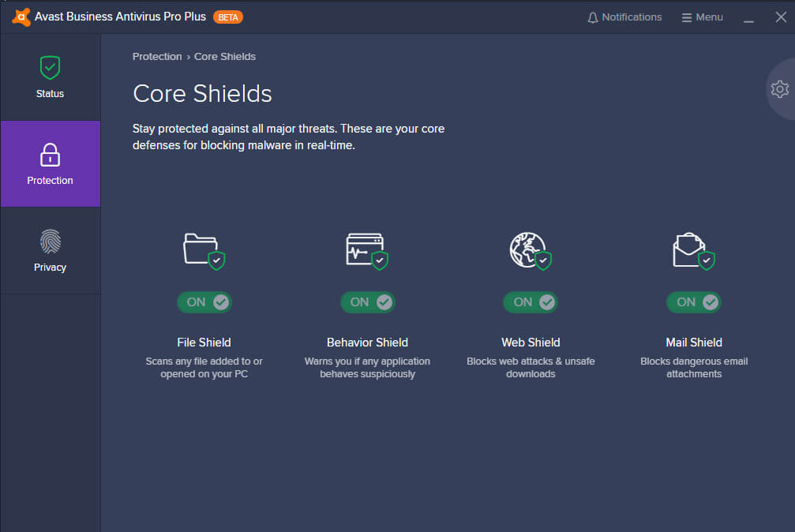The image size is (795, 532).
Task: Open the Mail Shield envelope icon
Action: click(694, 249)
